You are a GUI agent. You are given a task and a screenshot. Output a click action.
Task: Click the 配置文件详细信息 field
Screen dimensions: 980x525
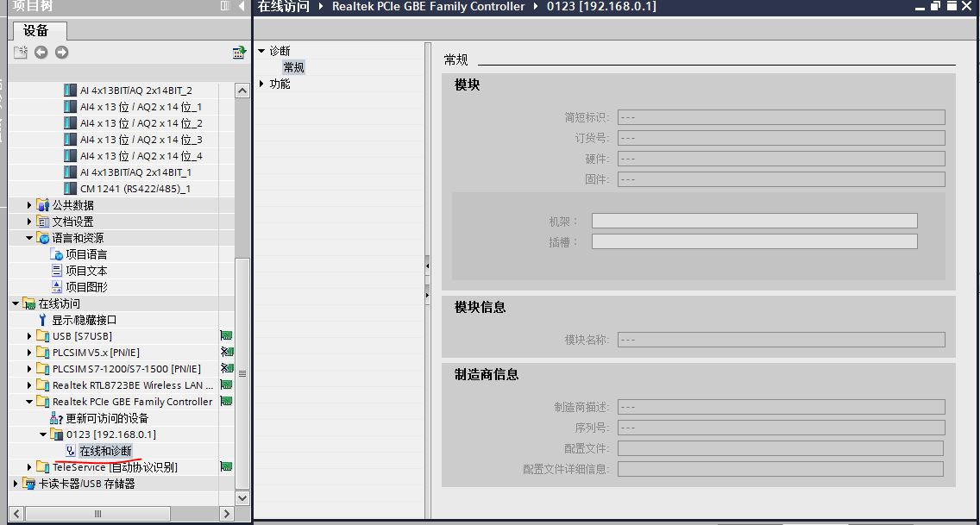point(781,469)
